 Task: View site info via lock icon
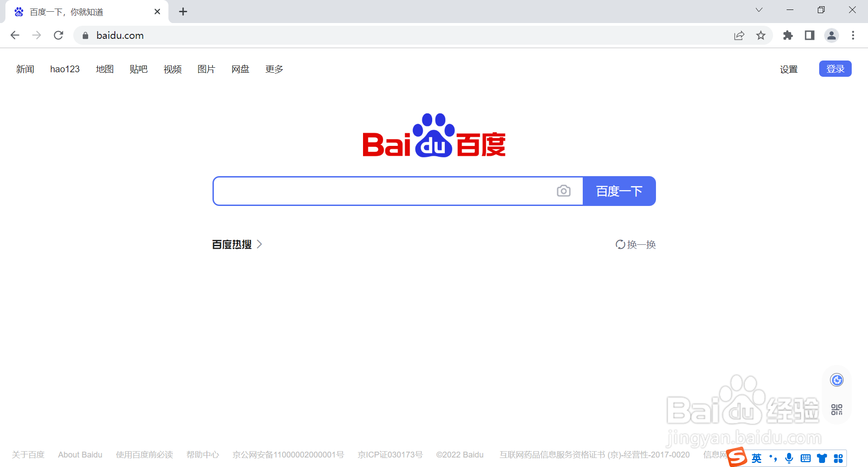85,35
